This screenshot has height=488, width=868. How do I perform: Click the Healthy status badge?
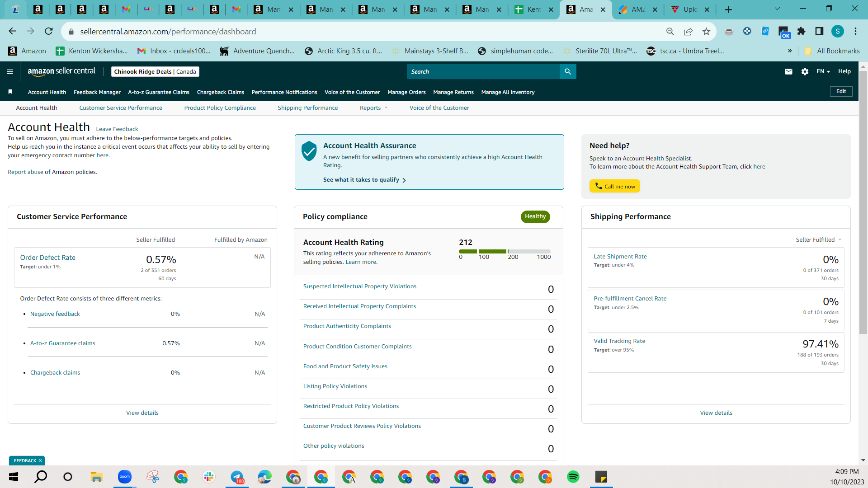coord(535,217)
